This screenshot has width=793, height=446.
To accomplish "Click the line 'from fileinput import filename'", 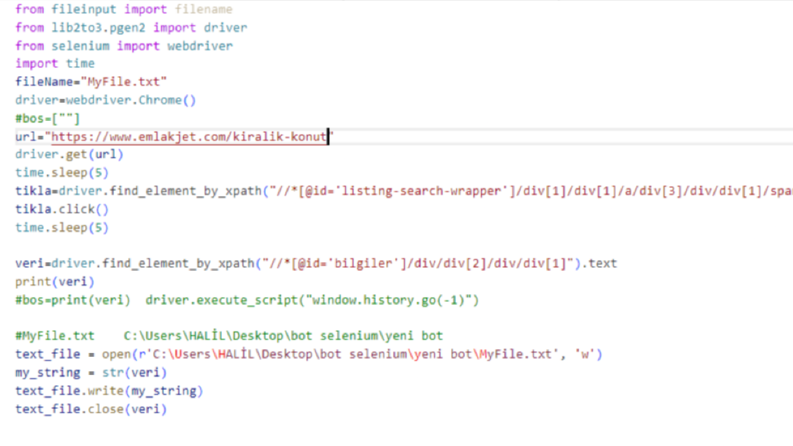I will tap(124, 9).
